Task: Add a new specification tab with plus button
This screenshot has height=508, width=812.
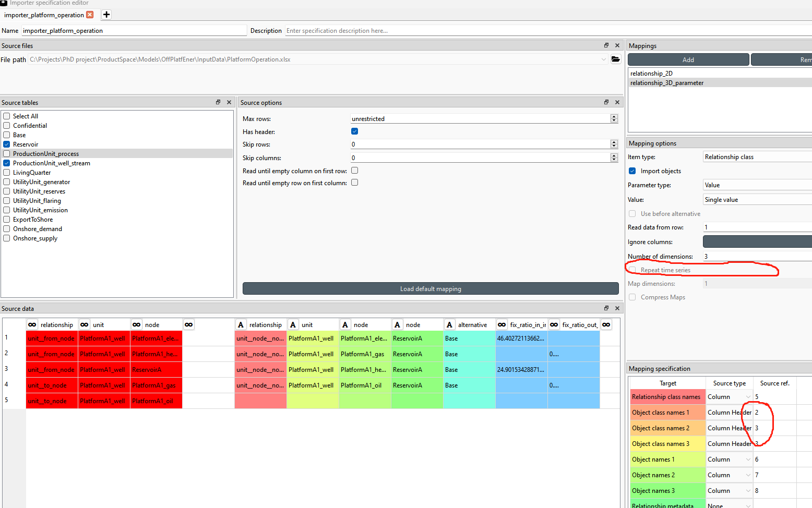Action: click(x=106, y=15)
